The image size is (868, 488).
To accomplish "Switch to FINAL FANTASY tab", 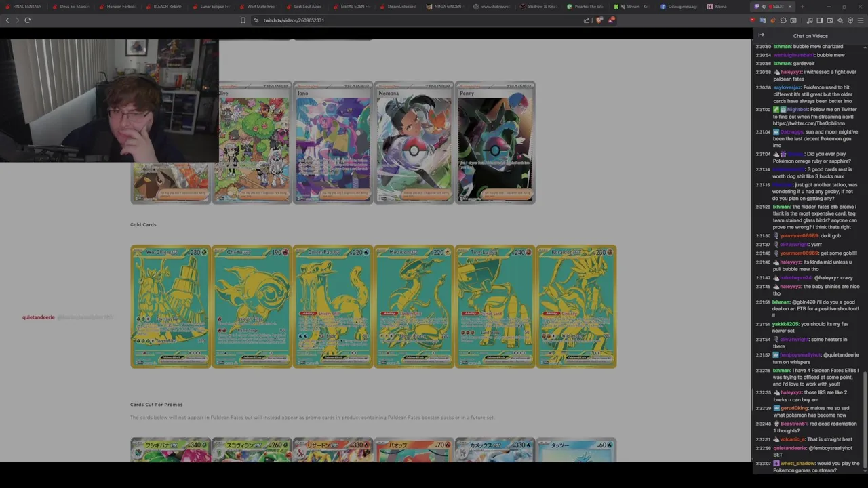I will (x=24, y=7).
